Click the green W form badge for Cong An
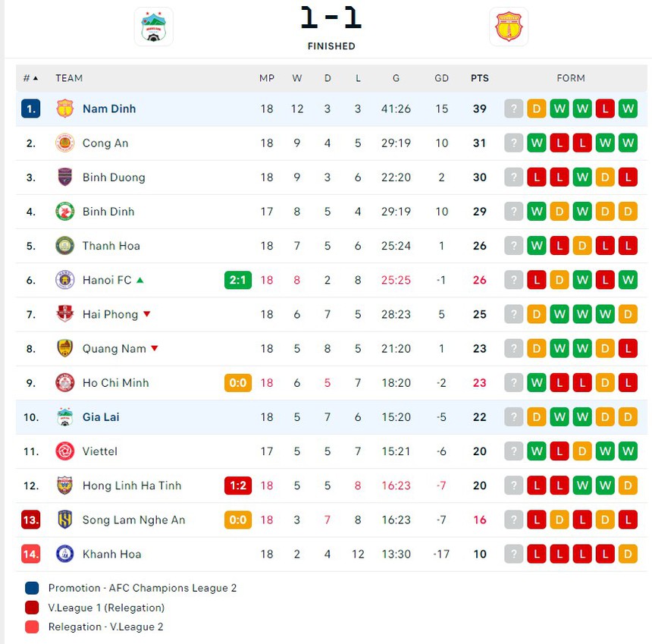 537,143
